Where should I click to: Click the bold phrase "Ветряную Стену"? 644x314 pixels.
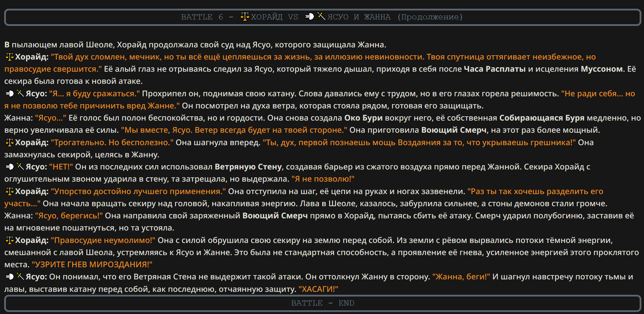click(x=248, y=167)
